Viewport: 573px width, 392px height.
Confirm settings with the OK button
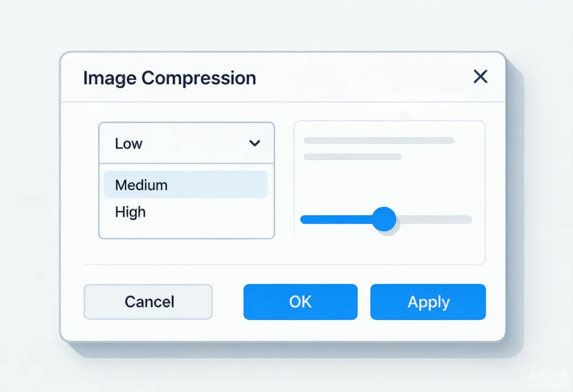(300, 302)
